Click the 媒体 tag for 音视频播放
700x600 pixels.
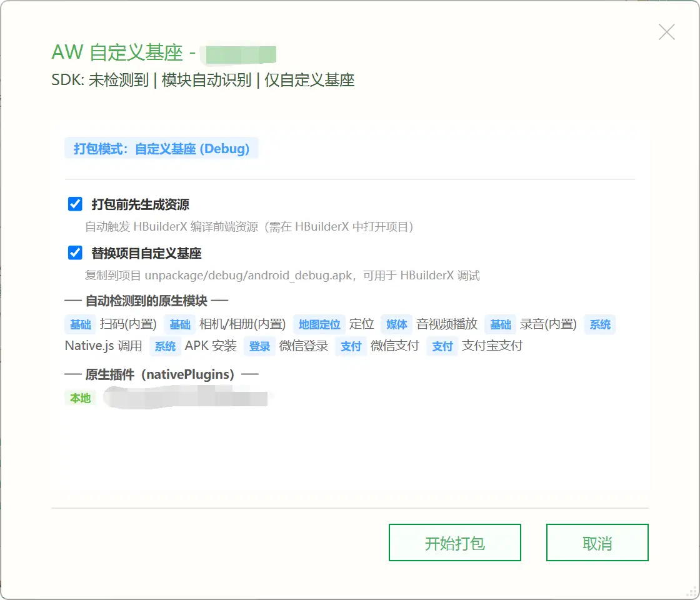point(396,324)
